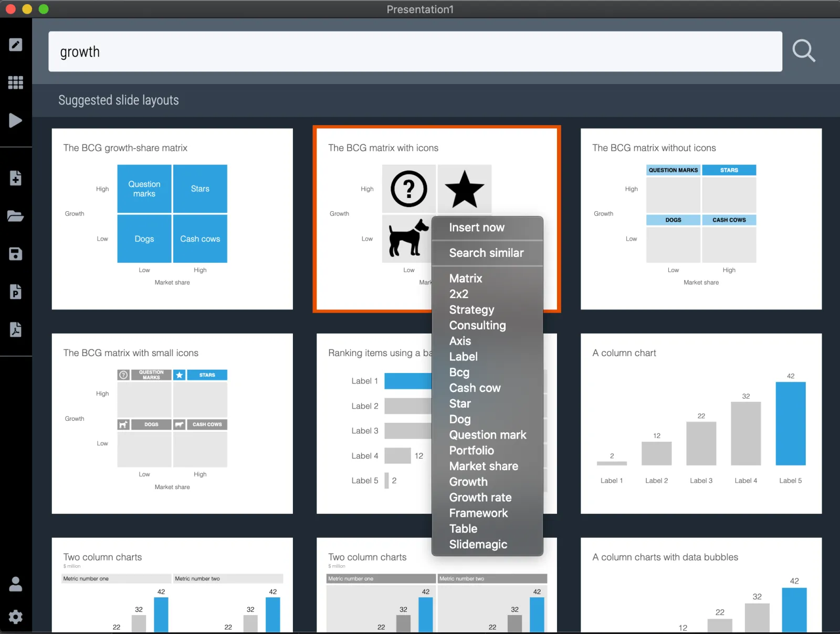
Task: Click the export to PDF icon
Action: [x=16, y=329]
